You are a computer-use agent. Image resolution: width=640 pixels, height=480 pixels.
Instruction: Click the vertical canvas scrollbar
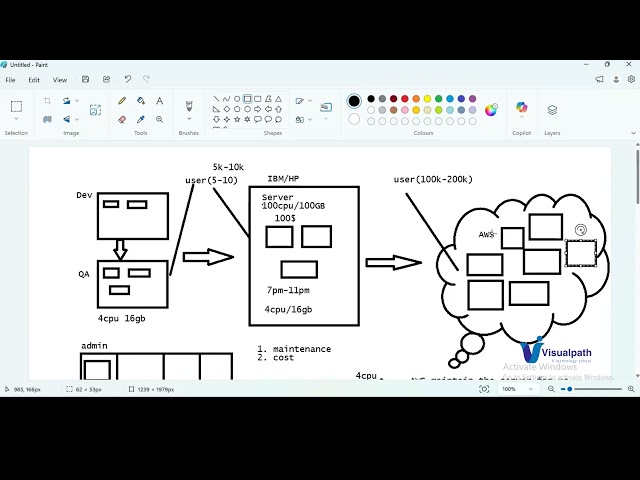637,177
